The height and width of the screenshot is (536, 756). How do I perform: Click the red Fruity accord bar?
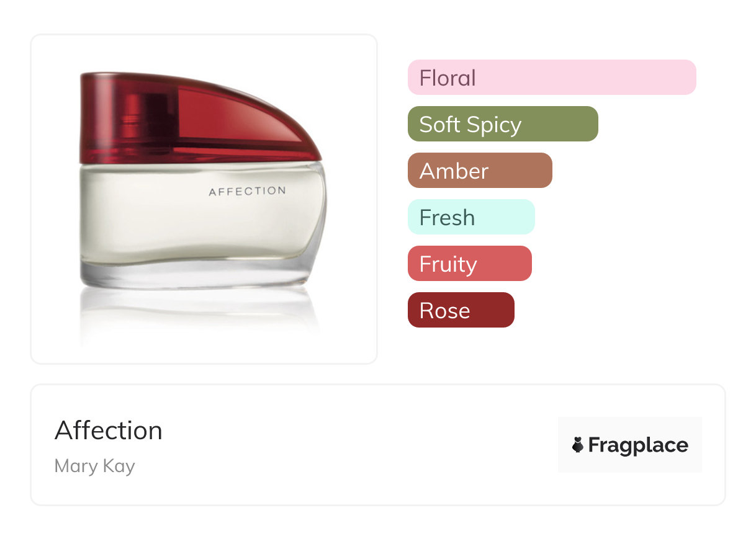pyautogui.click(x=469, y=264)
